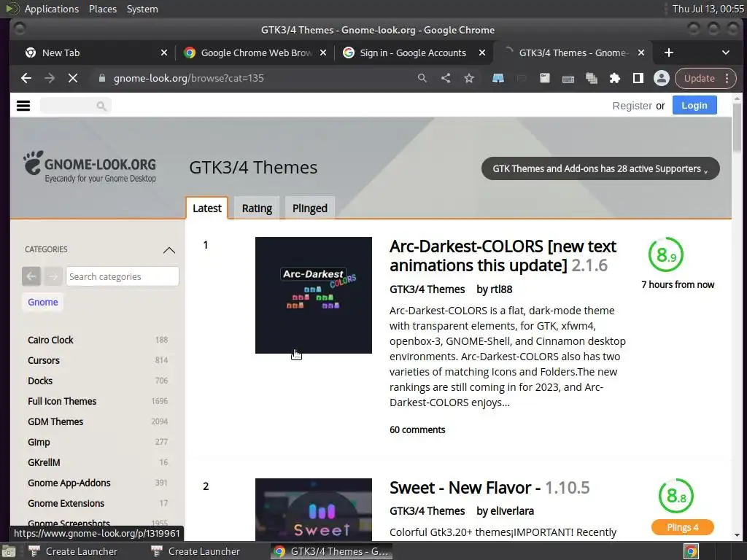Open the site hamburger menu
Viewport: 747px width, 560px height.
pos(23,106)
